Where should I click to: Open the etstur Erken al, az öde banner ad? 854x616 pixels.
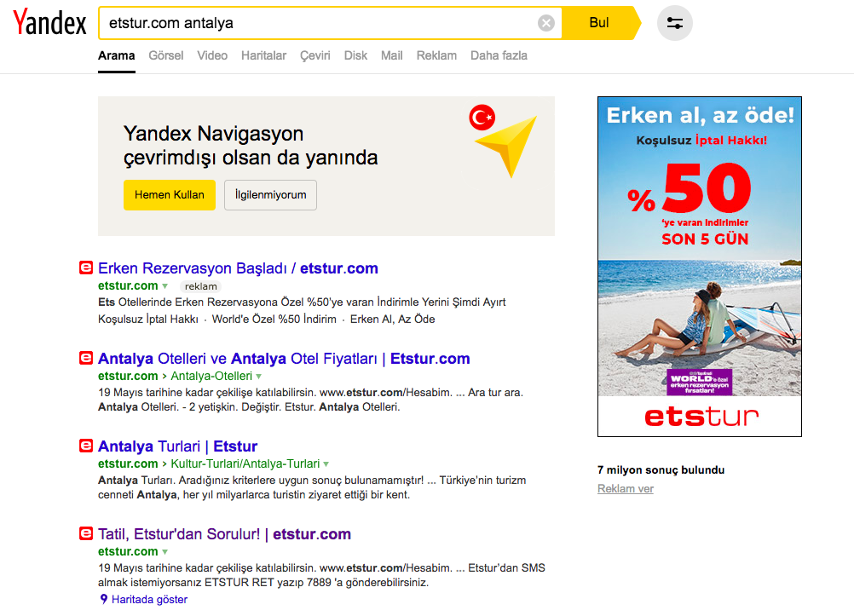point(700,267)
